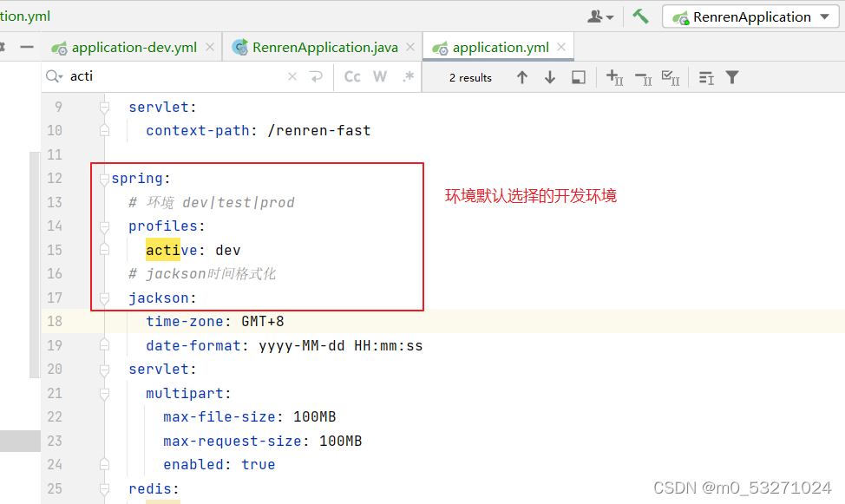Click GMT+8 value on line 18
The width and height of the screenshot is (845, 504).
263,322
